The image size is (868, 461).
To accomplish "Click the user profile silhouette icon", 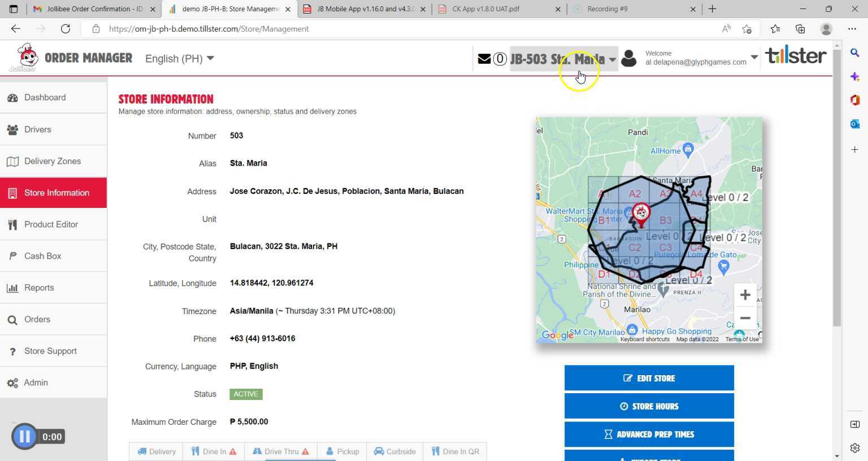I will [628, 58].
